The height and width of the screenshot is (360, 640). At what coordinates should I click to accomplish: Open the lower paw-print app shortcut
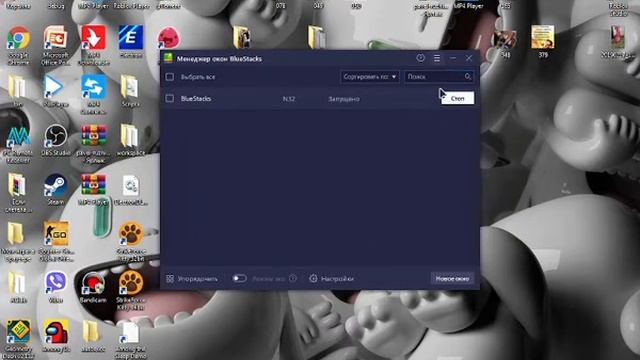click(131, 283)
